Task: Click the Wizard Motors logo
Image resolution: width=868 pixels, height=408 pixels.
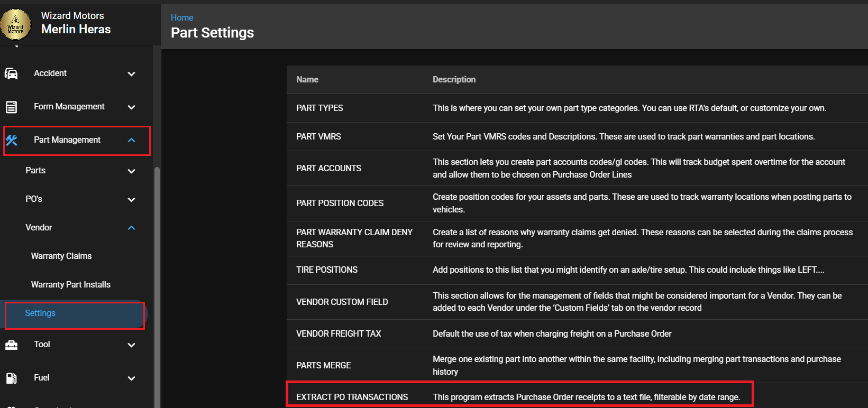Action: 16,24
